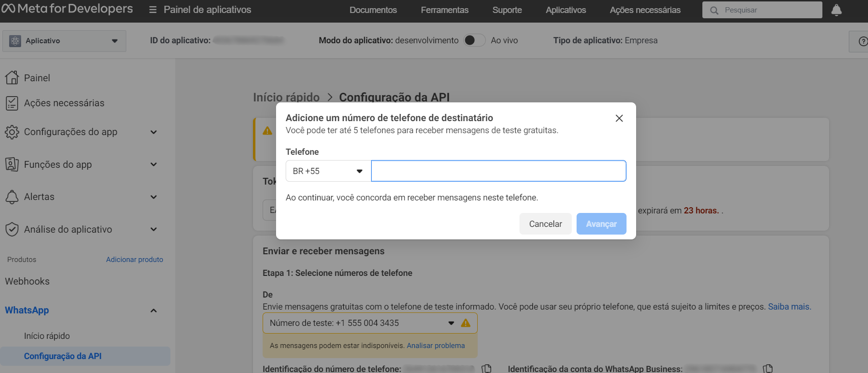Open Ações necessárias sidebar item
This screenshot has height=373, width=868.
tap(64, 103)
